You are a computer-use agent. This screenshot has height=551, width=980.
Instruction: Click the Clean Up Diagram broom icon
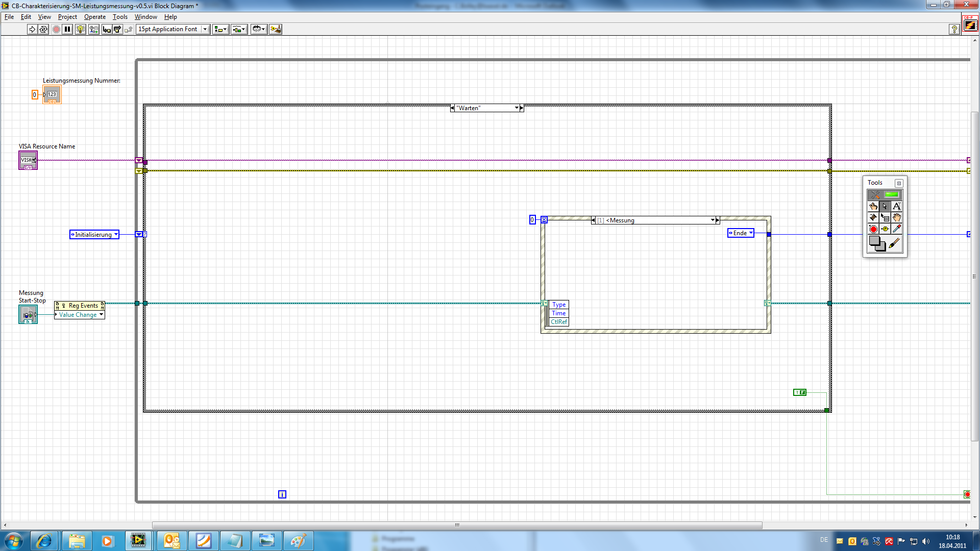[x=276, y=29]
